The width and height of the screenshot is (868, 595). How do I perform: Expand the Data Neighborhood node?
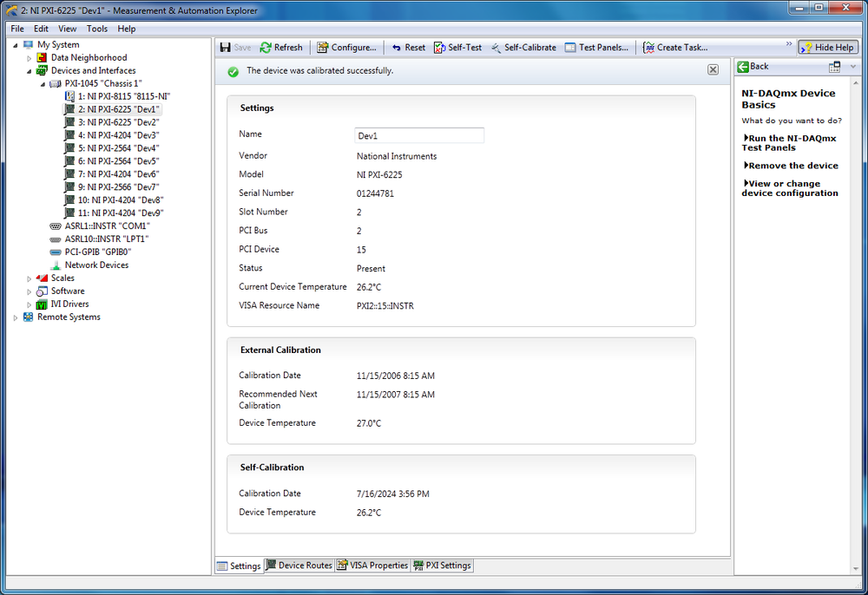point(30,58)
